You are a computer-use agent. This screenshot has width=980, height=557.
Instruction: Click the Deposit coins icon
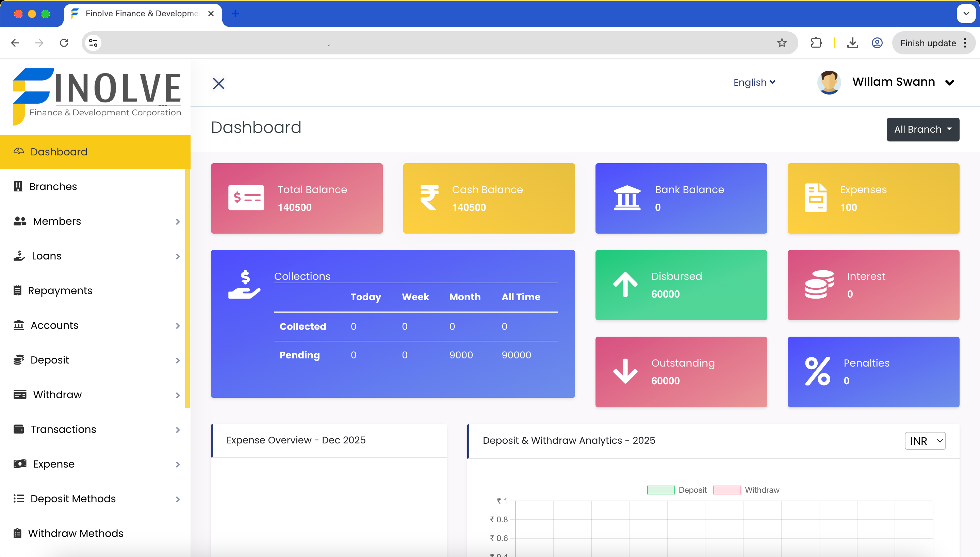19,360
